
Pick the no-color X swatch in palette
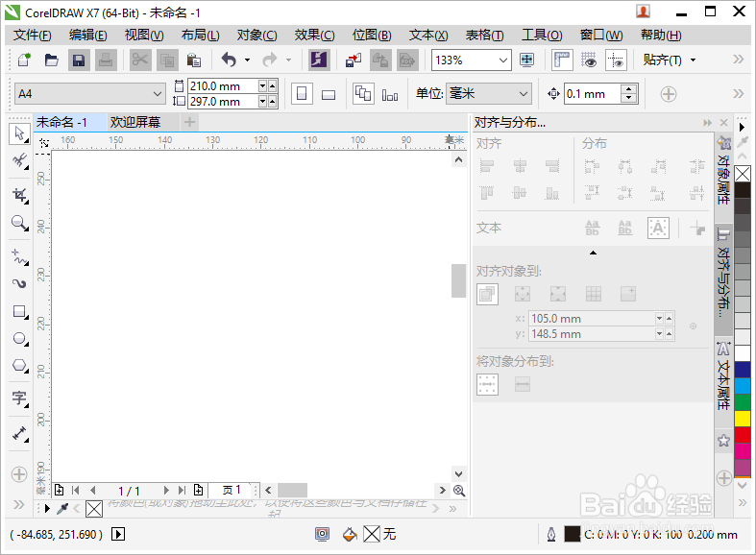[743, 174]
